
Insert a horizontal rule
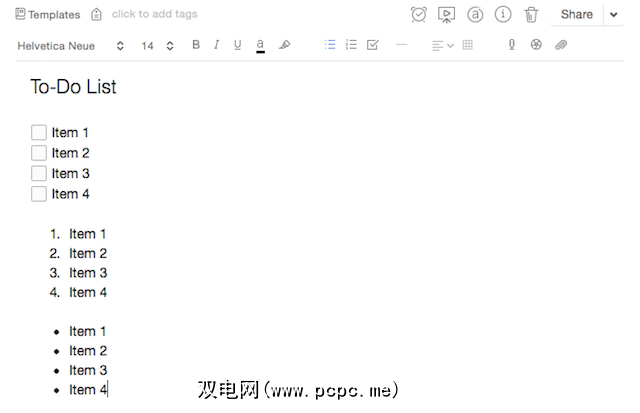point(402,44)
